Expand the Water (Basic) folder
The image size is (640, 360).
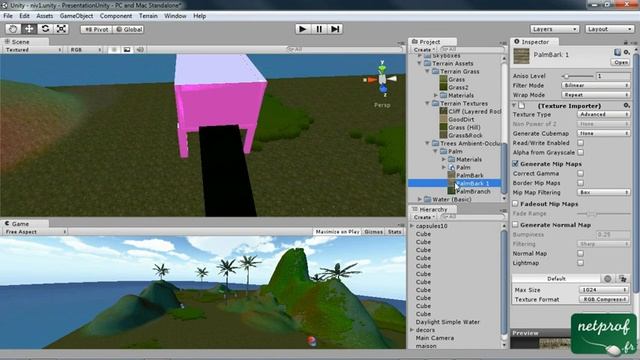click(x=420, y=199)
